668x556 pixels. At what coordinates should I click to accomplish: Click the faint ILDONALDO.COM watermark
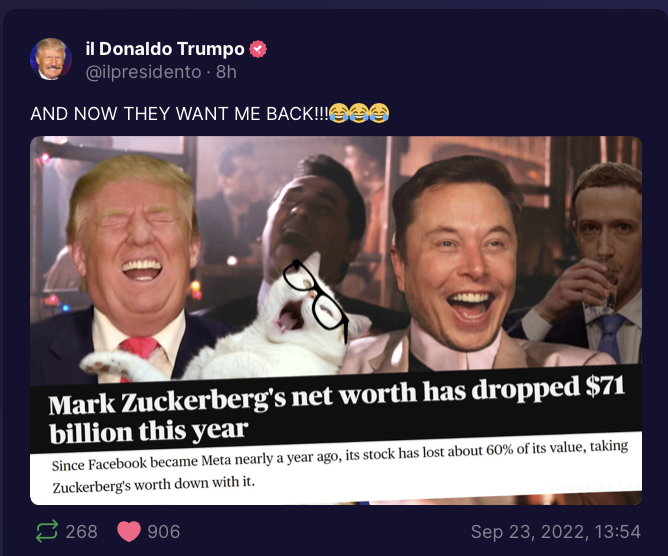[596, 487]
